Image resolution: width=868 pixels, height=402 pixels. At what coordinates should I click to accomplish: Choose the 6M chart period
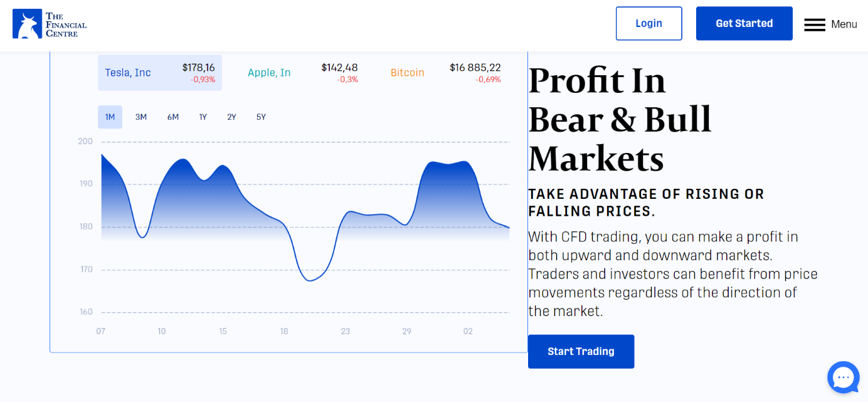tap(173, 117)
